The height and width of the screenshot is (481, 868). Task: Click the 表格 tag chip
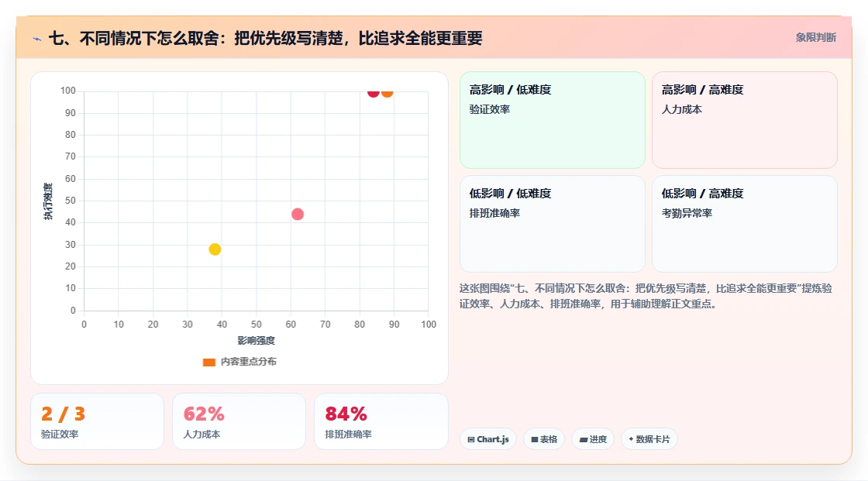(544, 439)
